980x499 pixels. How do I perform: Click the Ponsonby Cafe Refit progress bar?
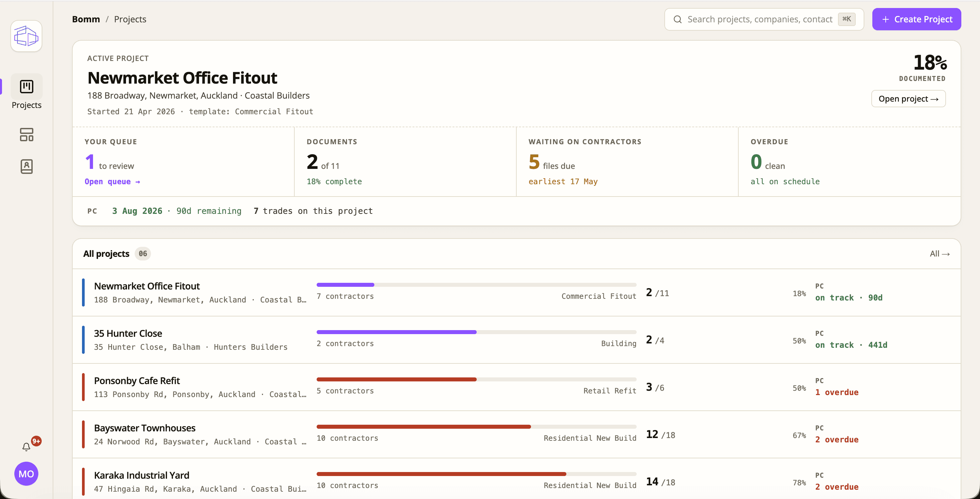(476, 379)
